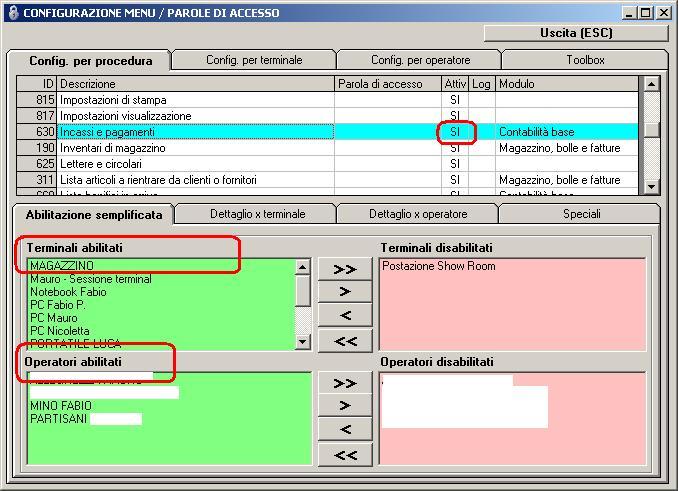The image size is (678, 491).
Task: Open the Toolbox tab
Action: coord(585,60)
